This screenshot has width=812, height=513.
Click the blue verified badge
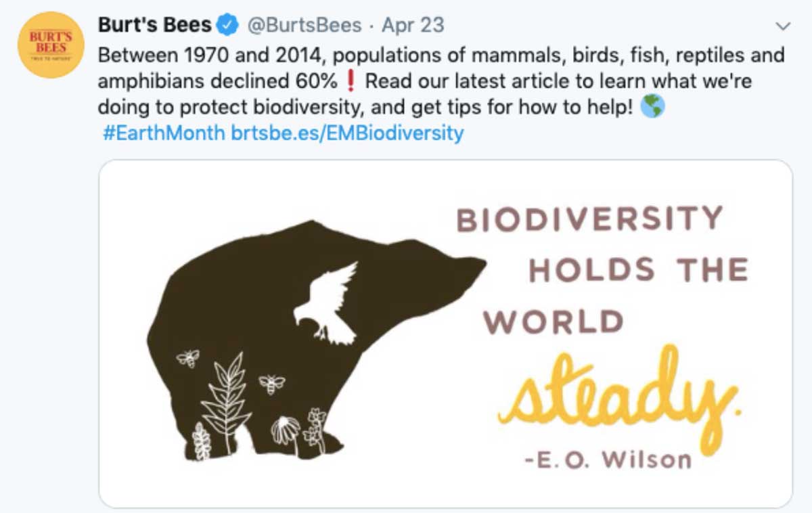click(228, 26)
